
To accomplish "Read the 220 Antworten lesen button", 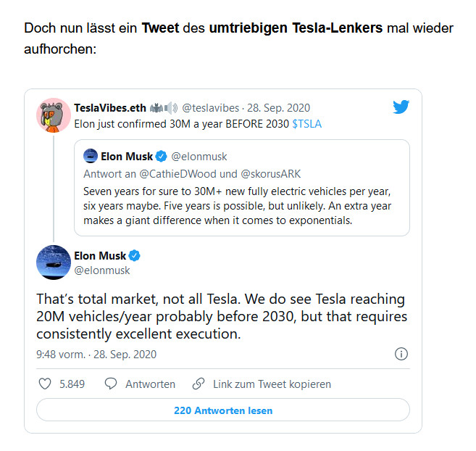I will tap(223, 410).
